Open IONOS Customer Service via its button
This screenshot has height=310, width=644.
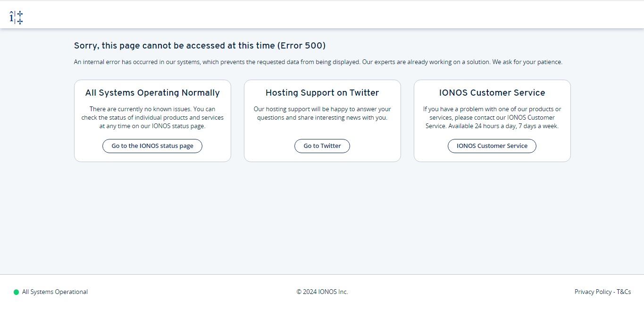pos(492,146)
